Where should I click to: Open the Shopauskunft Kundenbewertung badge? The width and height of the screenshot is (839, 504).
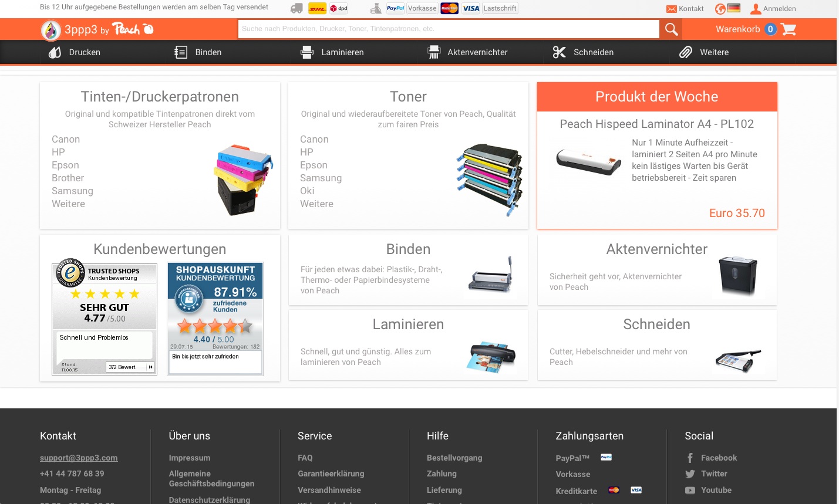[215, 319]
